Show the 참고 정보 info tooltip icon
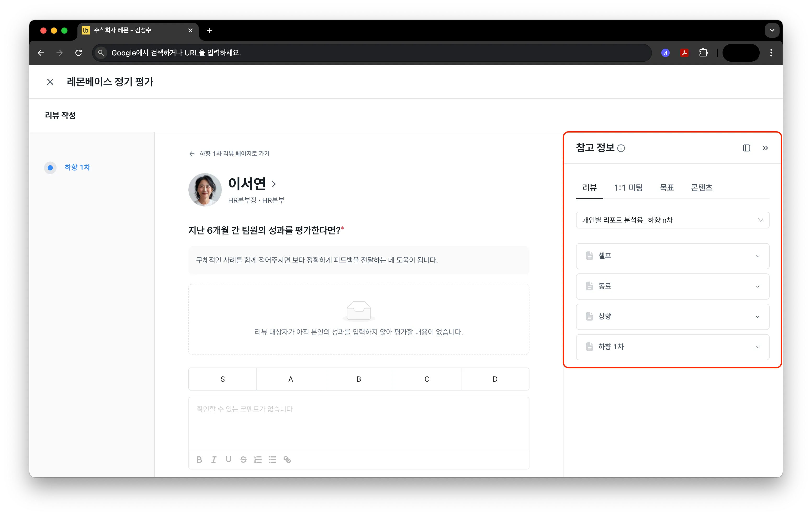 (621, 148)
